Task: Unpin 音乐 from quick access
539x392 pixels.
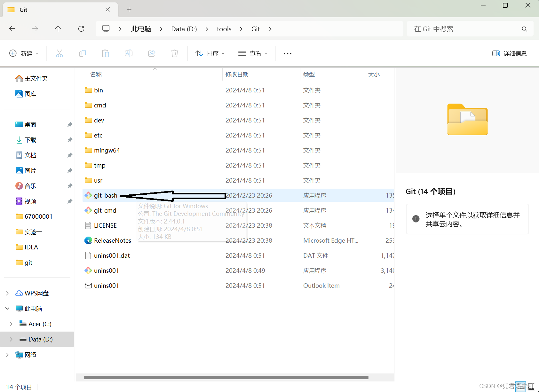Action: [x=70, y=186]
